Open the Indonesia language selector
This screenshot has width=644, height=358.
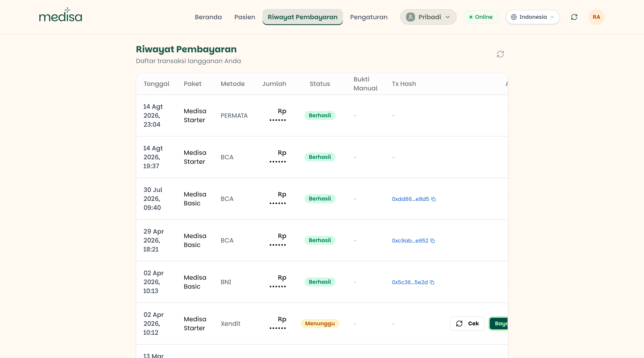(532, 17)
